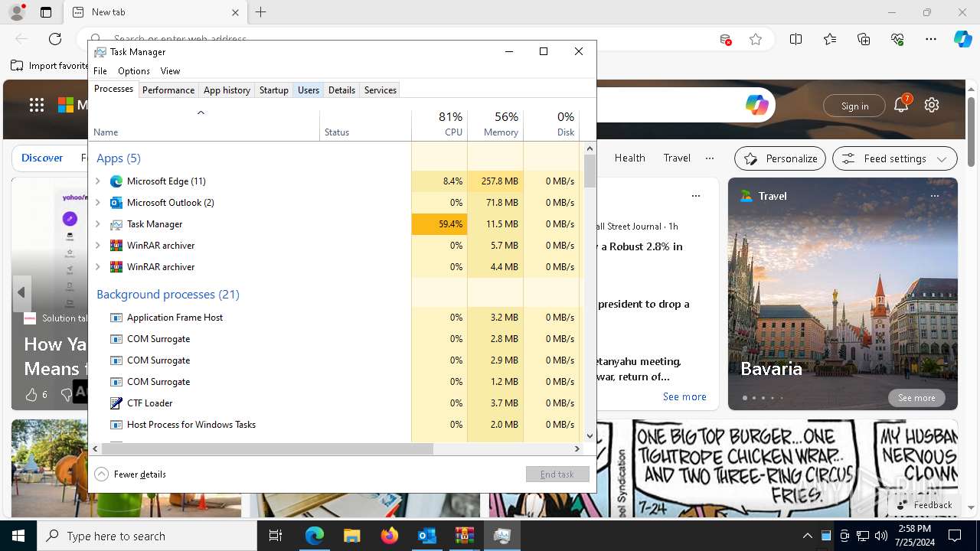The image size is (980, 551).
Task: Expand the Microsoft Outlook (2) process group
Action: [98, 203]
